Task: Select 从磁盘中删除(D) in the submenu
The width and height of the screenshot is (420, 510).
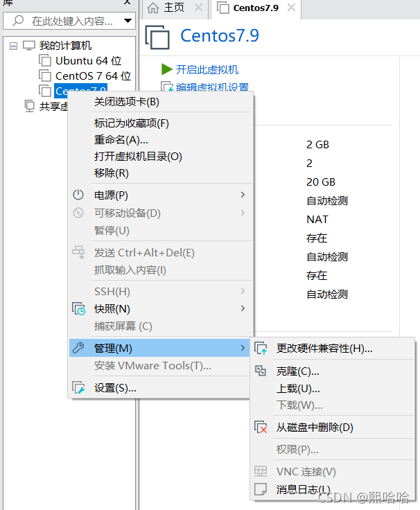Action: tap(315, 427)
